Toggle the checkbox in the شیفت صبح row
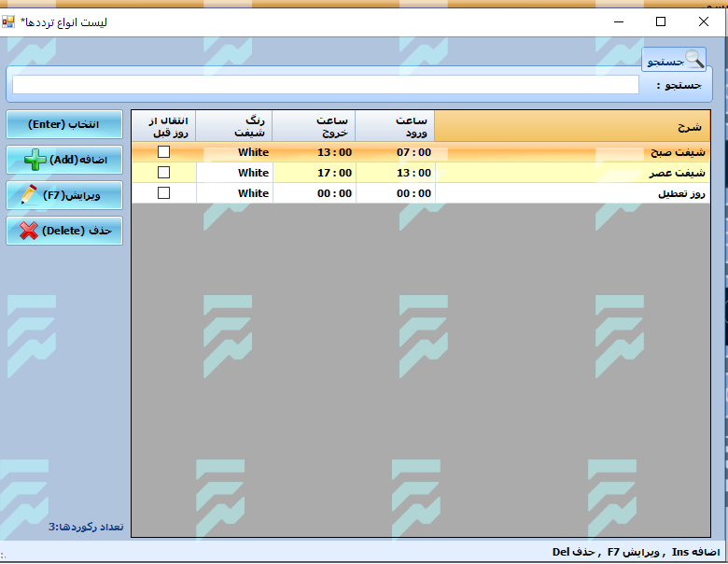 tap(164, 151)
